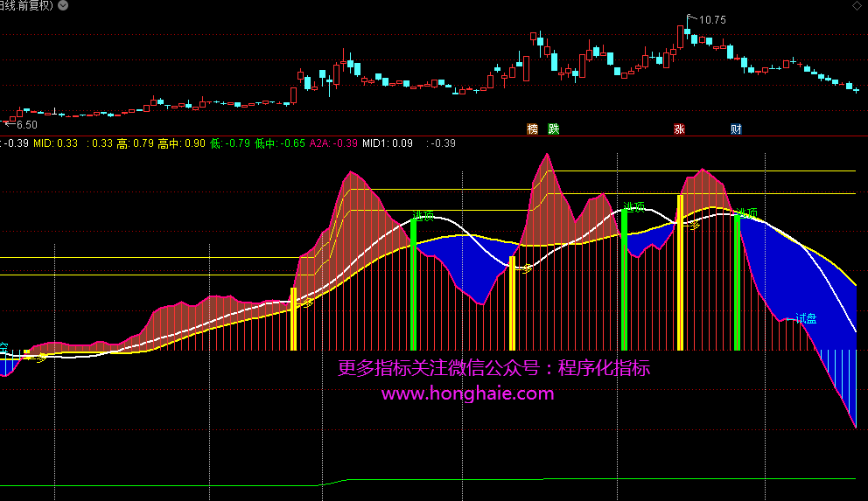Click the red 涨 event marker icon
This screenshot has height=501, width=868.
pyautogui.click(x=679, y=129)
